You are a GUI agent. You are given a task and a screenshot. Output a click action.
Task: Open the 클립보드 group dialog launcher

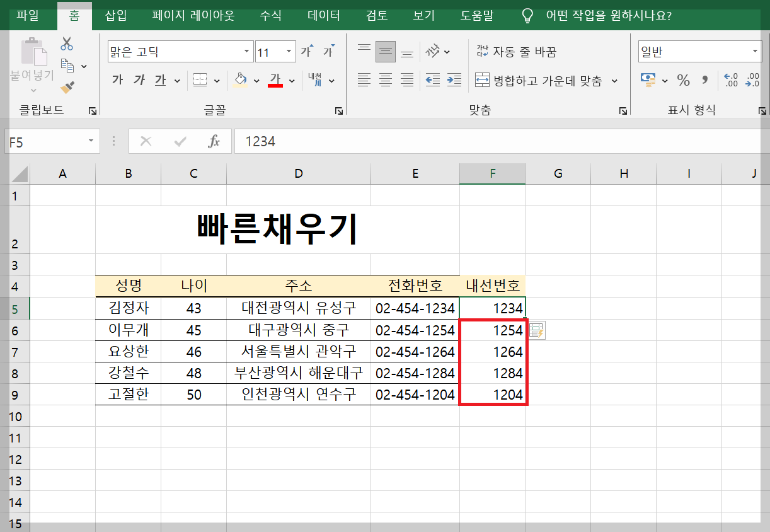93,110
